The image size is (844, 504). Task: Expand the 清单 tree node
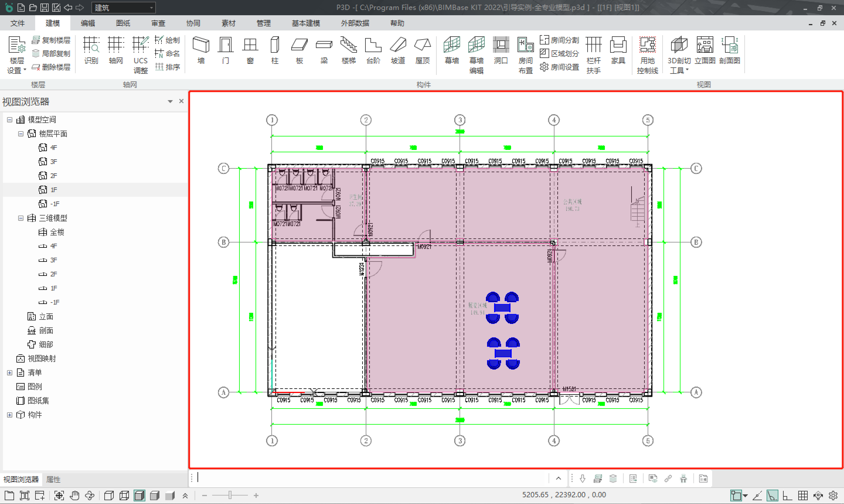coord(9,373)
